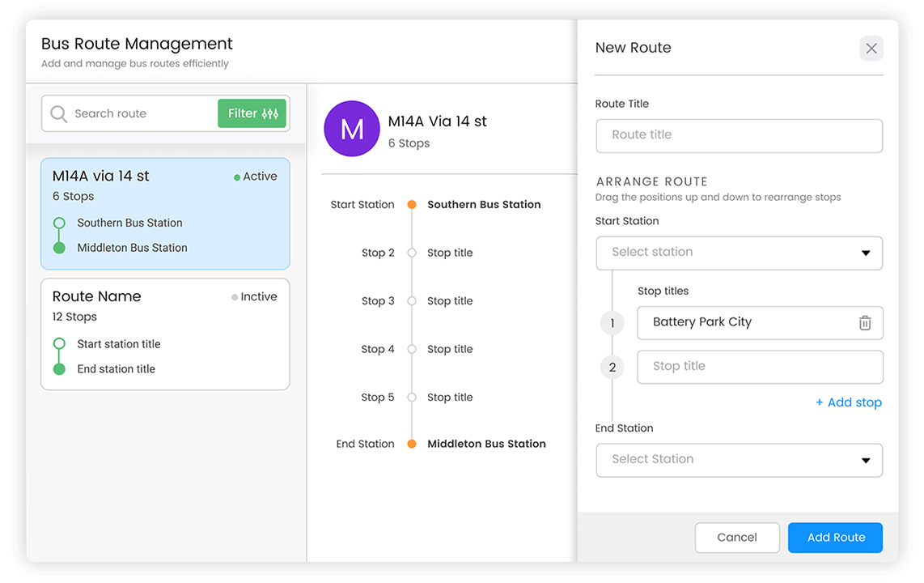Click the purple M route avatar
This screenshot has width=924, height=583.
[352, 129]
